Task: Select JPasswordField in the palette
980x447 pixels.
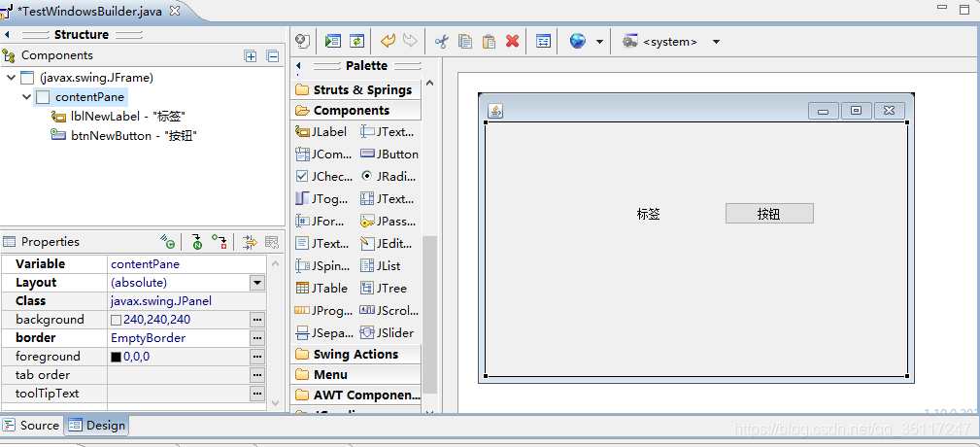Action: pyautogui.click(x=389, y=221)
